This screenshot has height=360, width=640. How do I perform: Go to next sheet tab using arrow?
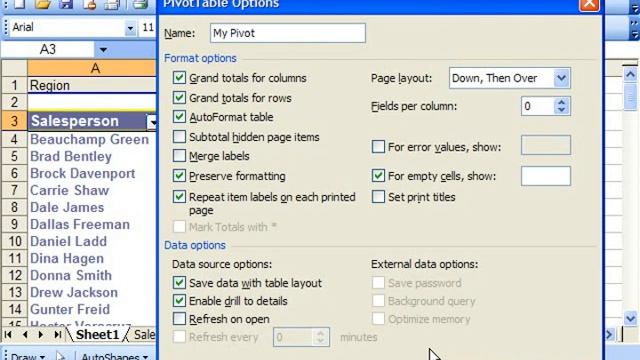point(40,335)
